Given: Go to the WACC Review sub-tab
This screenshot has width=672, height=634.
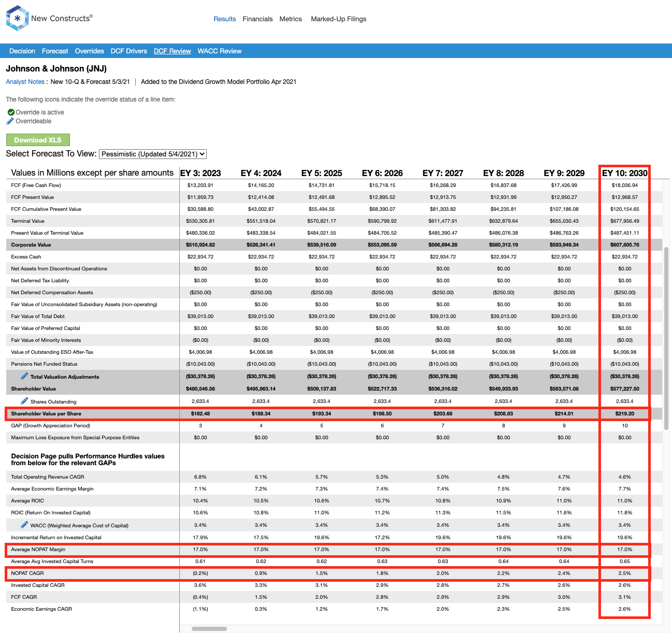Looking at the screenshot, I should (x=220, y=51).
